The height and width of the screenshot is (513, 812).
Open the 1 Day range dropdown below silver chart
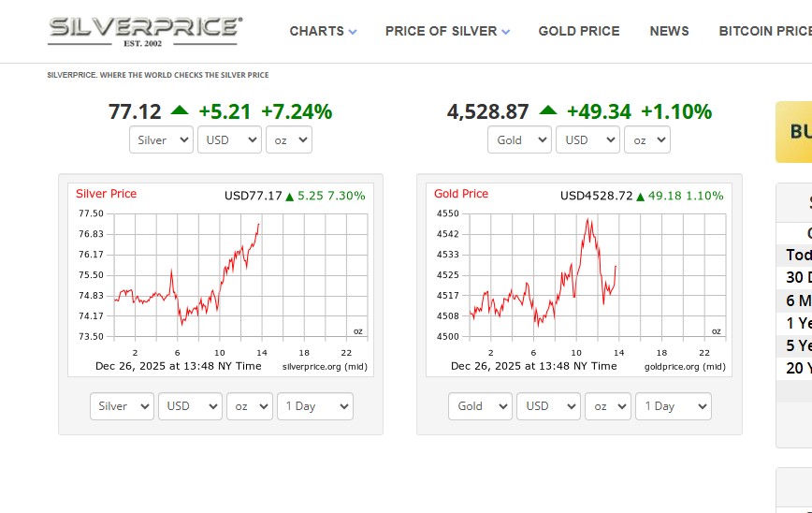coord(315,406)
